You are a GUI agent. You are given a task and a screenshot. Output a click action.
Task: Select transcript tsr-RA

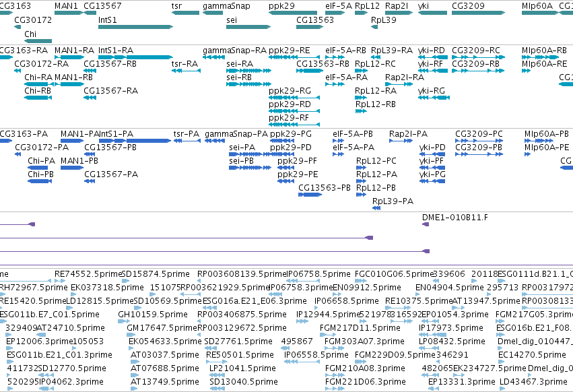click(184, 63)
